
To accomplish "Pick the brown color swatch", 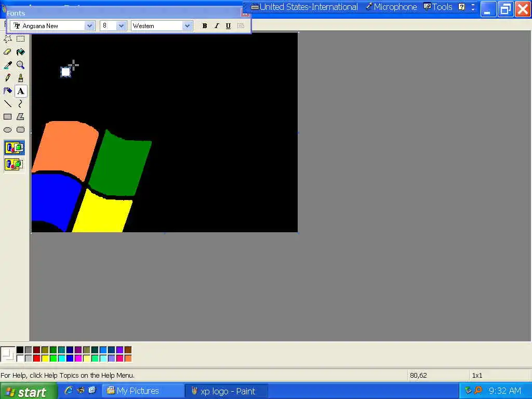I will pos(128,350).
